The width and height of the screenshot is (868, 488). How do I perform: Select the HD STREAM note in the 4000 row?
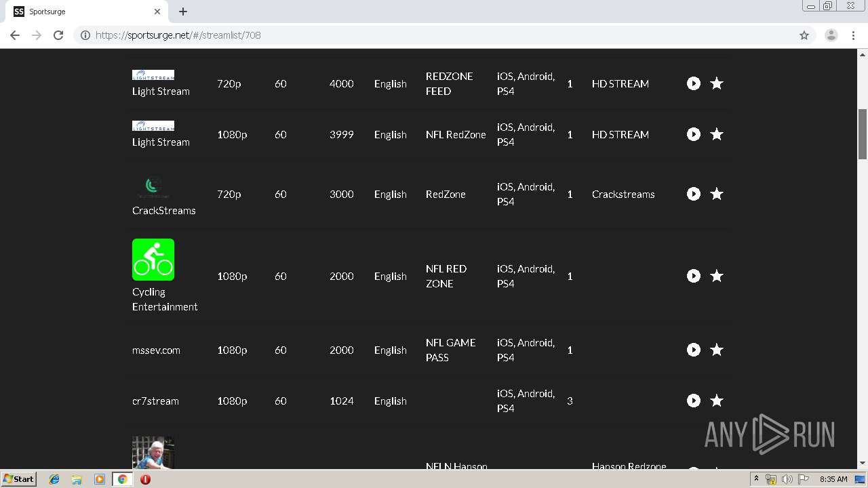[x=620, y=83]
